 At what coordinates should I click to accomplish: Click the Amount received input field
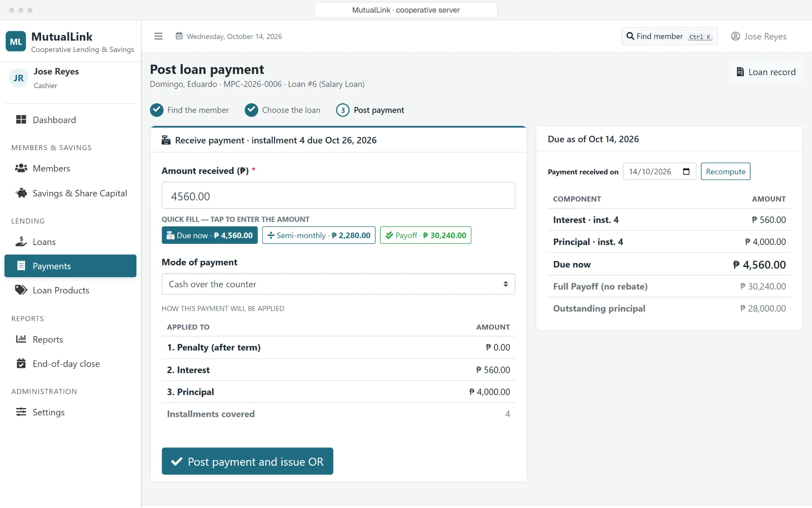[x=338, y=195]
